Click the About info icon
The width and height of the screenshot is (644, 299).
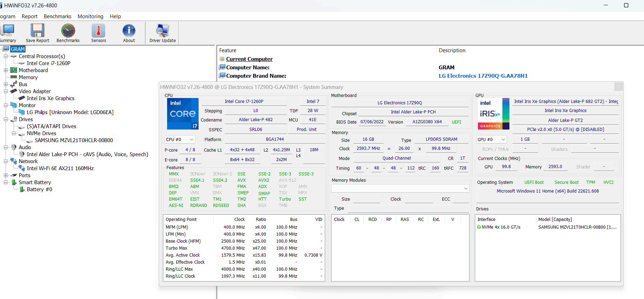click(x=129, y=33)
